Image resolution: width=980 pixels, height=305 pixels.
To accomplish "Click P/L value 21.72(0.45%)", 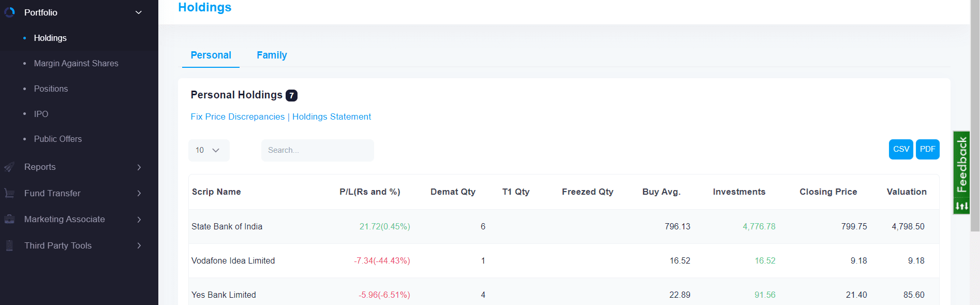I will [385, 226].
